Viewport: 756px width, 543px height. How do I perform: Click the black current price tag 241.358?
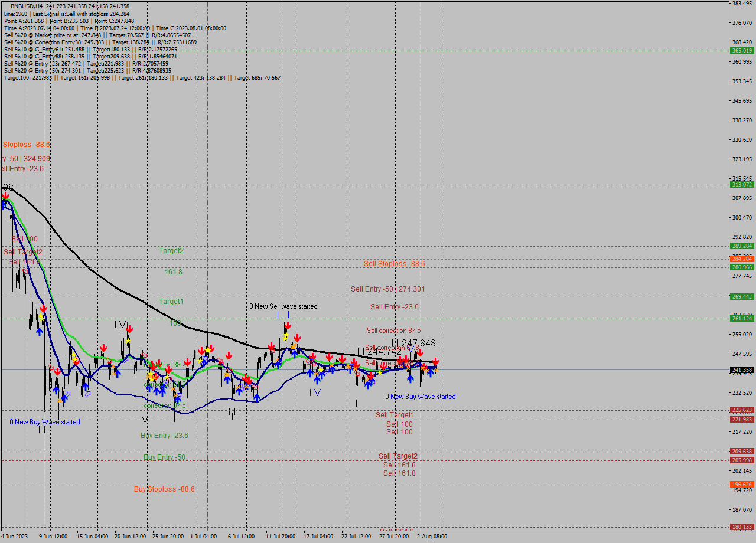click(741, 368)
